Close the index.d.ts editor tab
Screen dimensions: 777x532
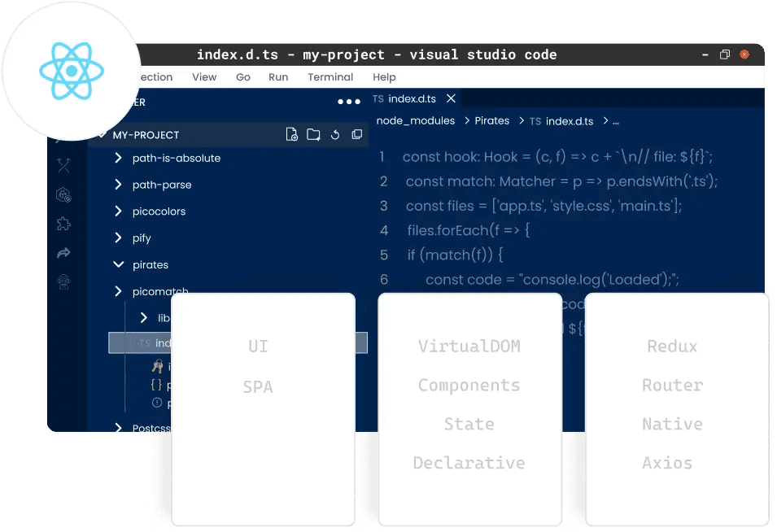pos(451,98)
